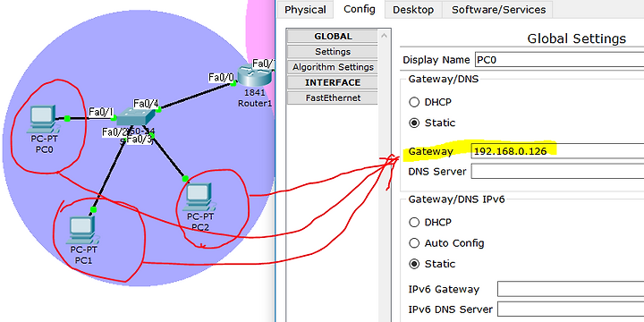Click the Router1 device name label
The height and width of the screenshot is (322, 644).
point(255,103)
